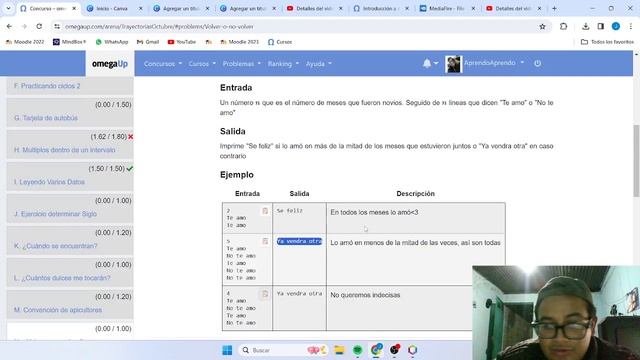Open the tab search dropdown arrow
640x360 pixels.
[8, 8]
